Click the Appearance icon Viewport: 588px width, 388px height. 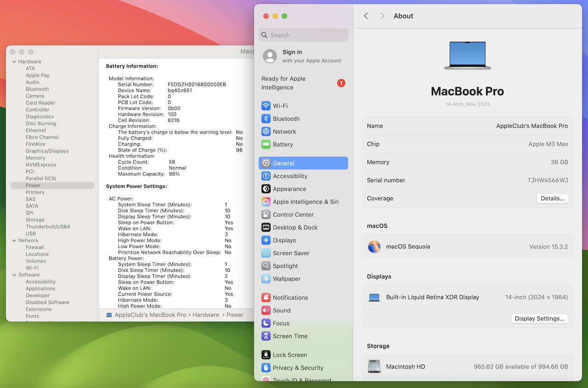(x=266, y=189)
